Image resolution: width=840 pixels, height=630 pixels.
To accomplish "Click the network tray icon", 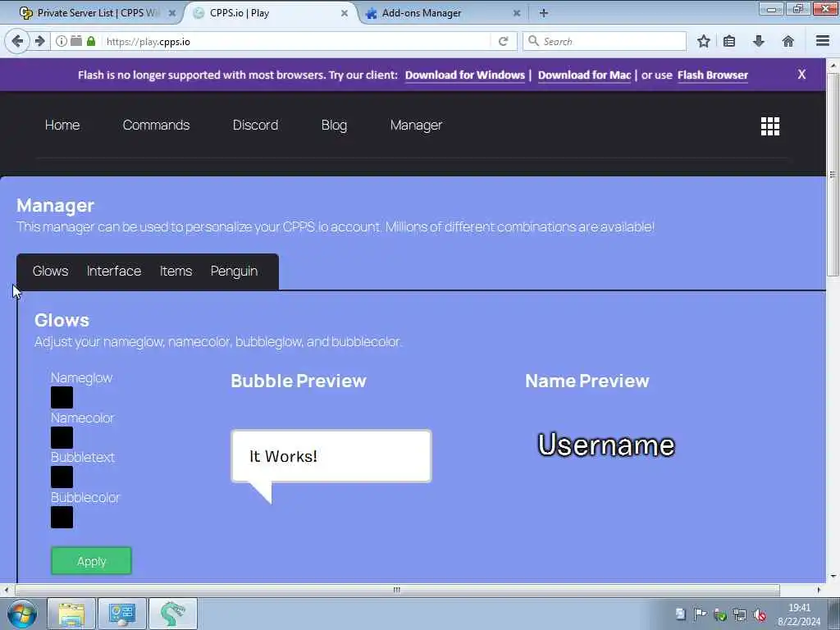I will point(740,614).
